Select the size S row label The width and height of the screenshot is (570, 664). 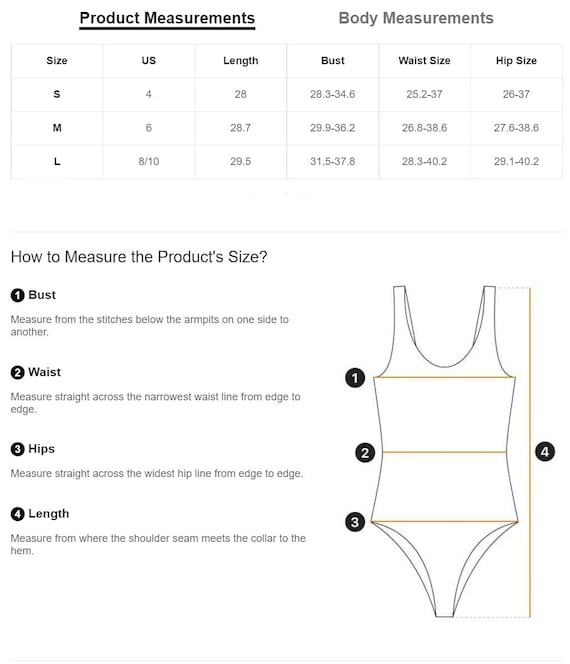(57, 94)
